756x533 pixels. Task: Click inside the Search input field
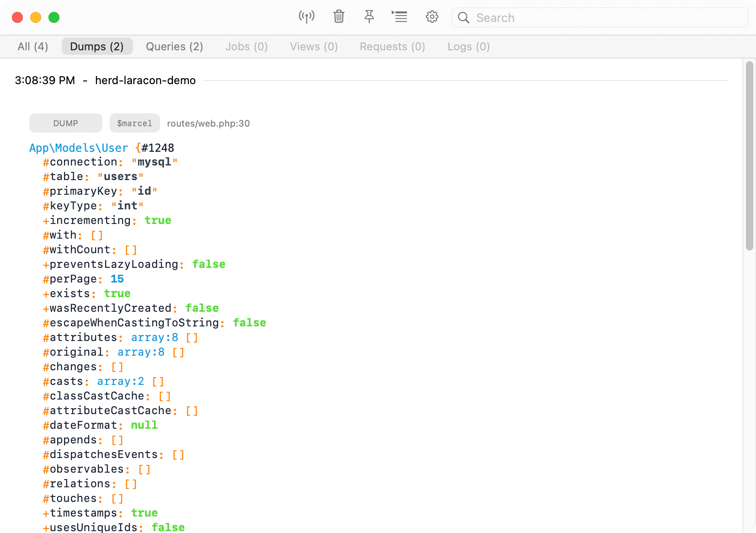600,17
